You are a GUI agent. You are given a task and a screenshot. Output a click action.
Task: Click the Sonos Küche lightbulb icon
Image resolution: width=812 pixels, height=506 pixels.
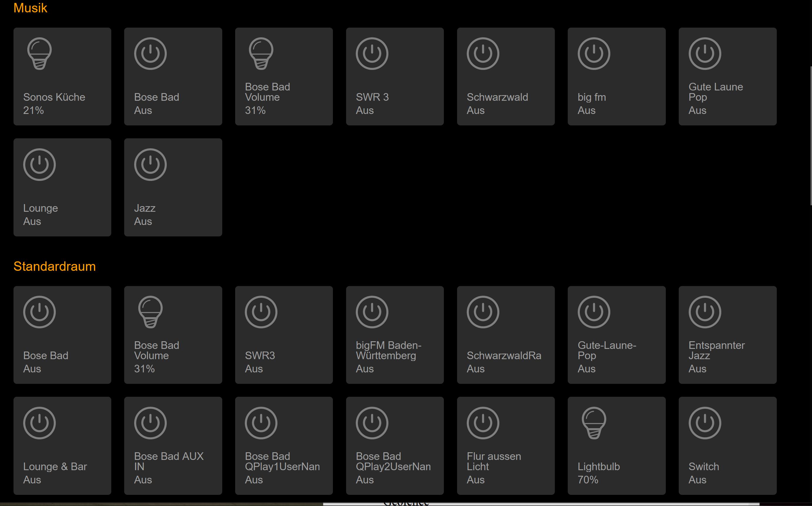click(39, 53)
